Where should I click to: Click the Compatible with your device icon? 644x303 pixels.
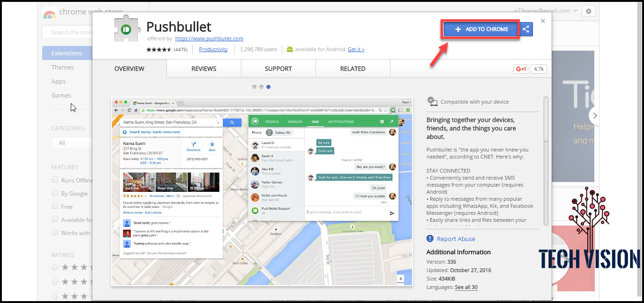click(432, 101)
